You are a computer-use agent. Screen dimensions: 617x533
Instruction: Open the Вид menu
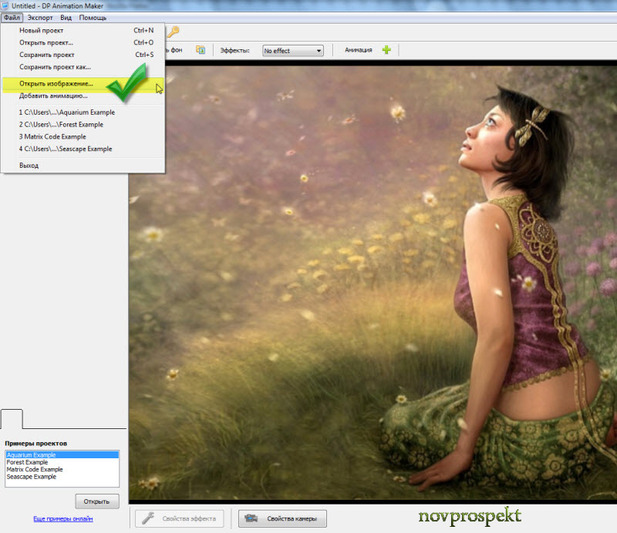(66, 18)
